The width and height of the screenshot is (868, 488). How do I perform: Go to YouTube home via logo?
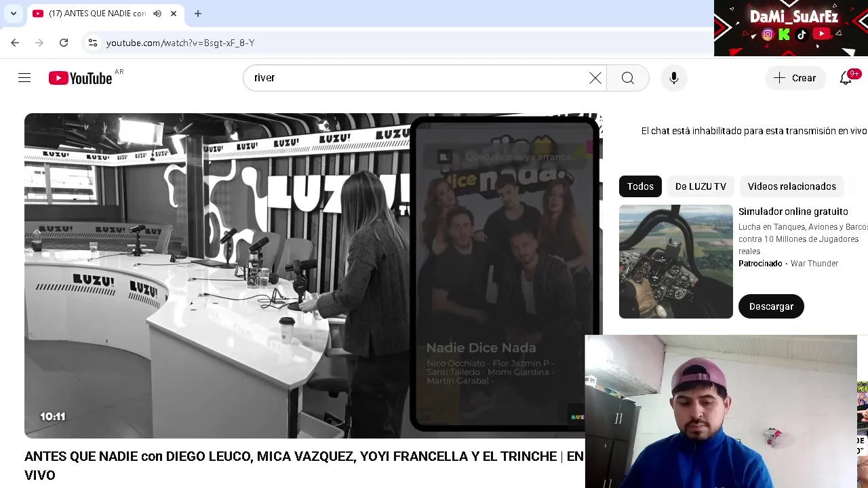coord(81,78)
